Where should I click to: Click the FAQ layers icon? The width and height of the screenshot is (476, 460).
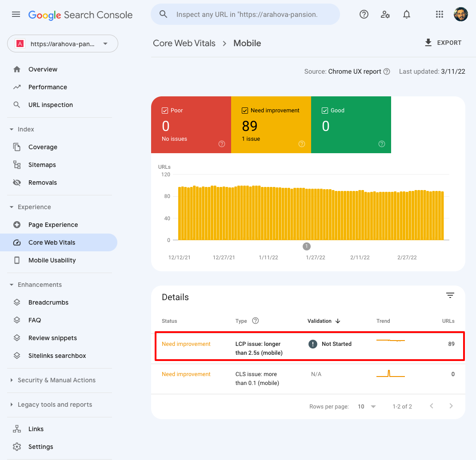point(17,320)
